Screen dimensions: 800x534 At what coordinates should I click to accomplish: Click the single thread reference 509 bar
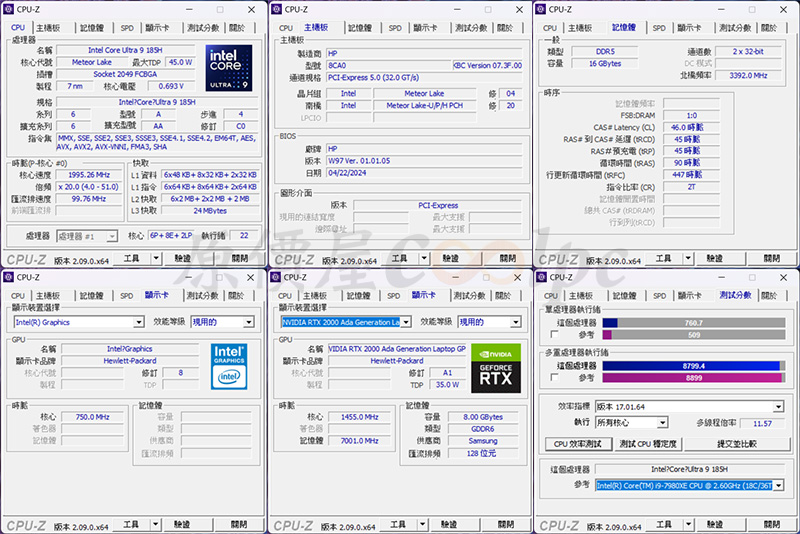694,335
